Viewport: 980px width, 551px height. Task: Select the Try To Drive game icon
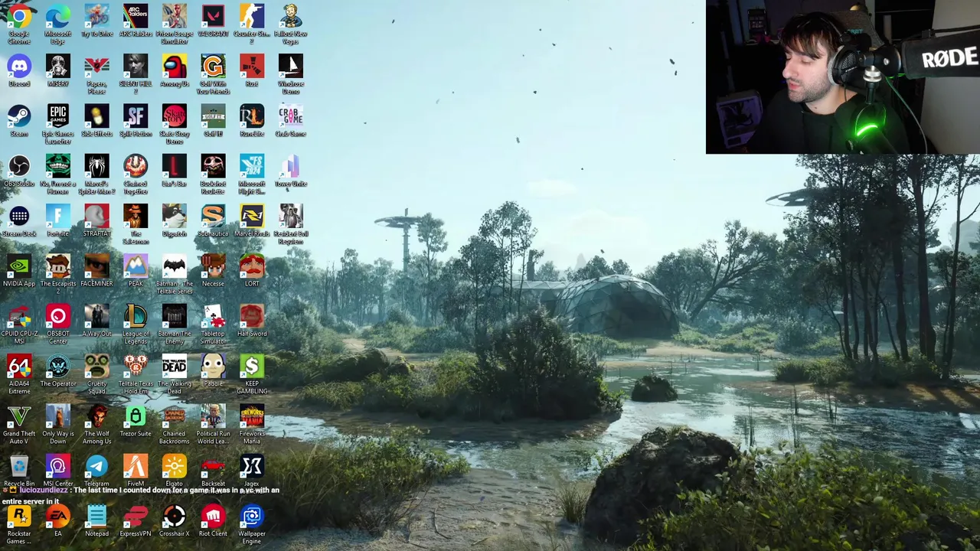(96, 17)
